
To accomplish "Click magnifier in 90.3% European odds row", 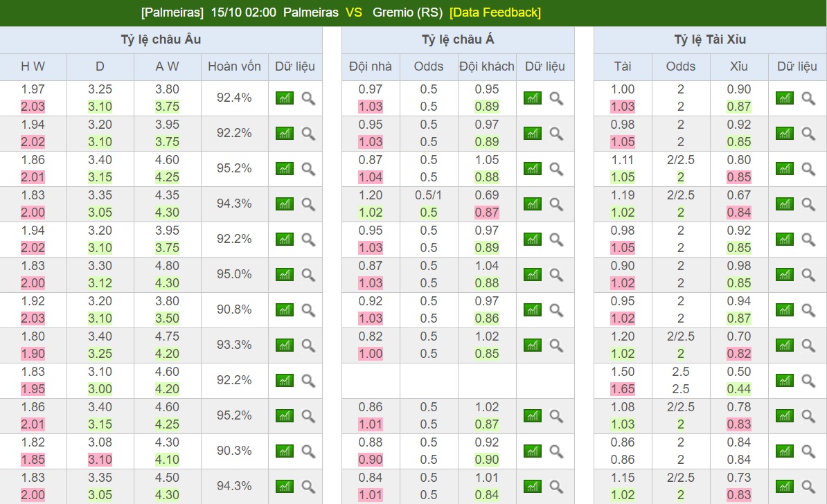I will (x=308, y=451).
